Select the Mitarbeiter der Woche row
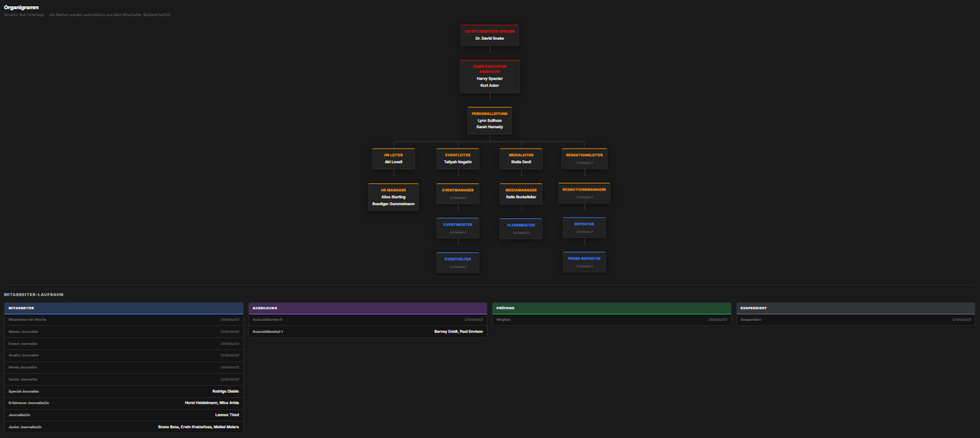This screenshot has width=980, height=438. [124, 319]
